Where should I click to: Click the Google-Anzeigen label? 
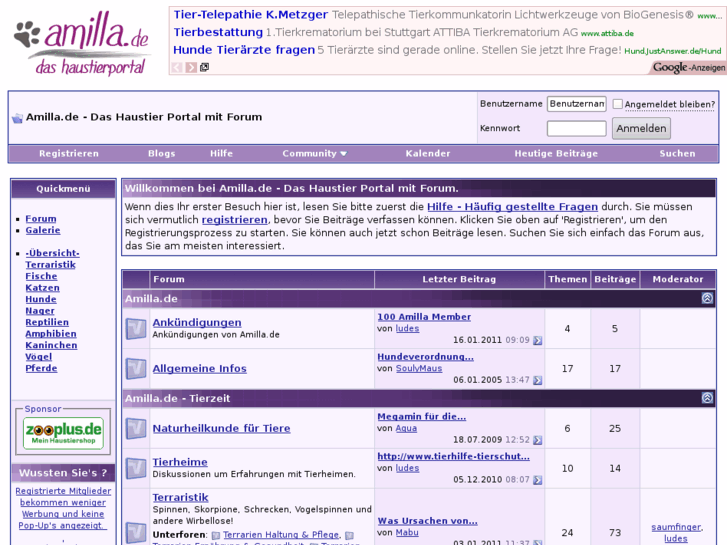point(689,68)
